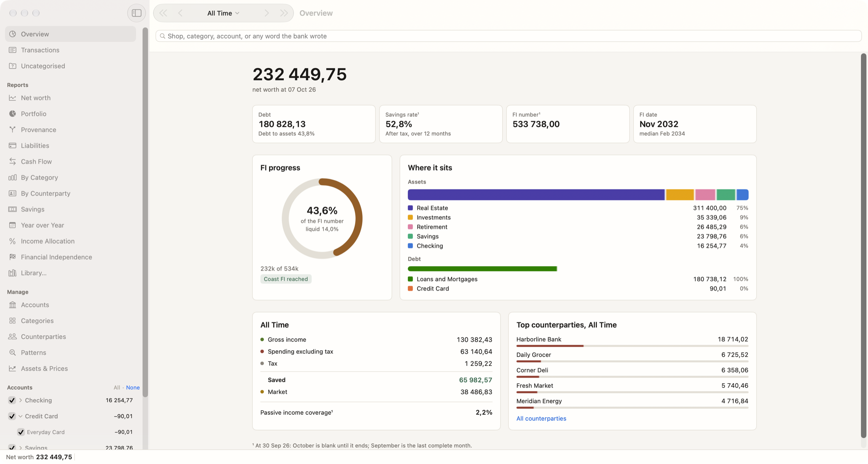The width and height of the screenshot is (868, 464).
Task: Click the Patterns magnifier icon
Action: click(x=13, y=352)
